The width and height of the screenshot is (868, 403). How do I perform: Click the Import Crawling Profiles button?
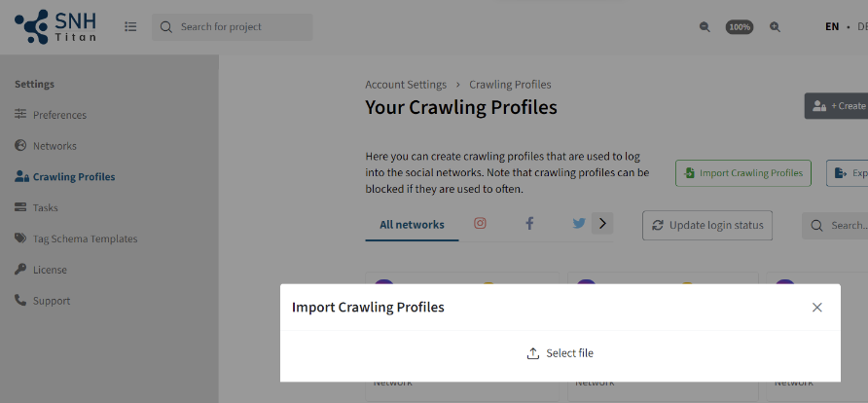pyautogui.click(x=742, y=173)
